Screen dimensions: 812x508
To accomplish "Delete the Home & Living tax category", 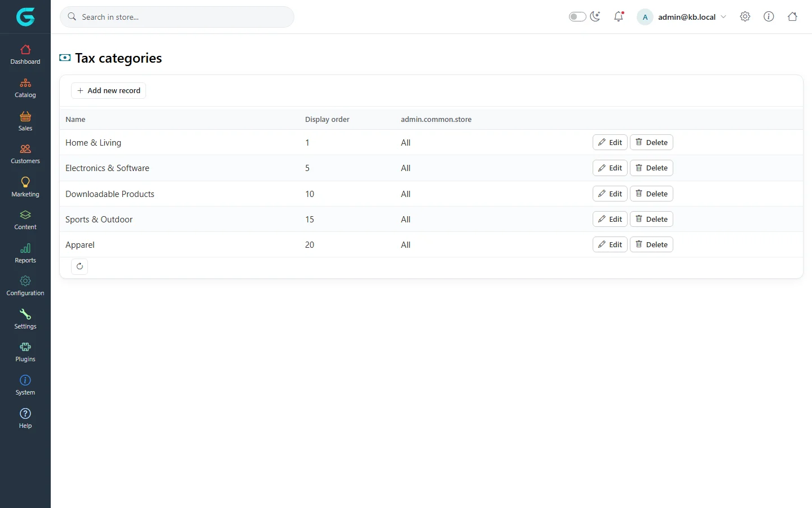I will [651, 142].
